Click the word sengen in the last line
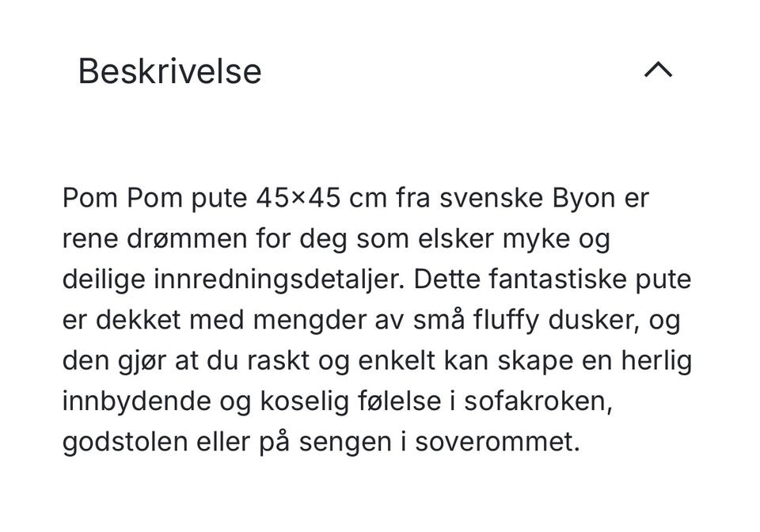The height and width of the screenshot is (532, 760). (x=345, y=443)
